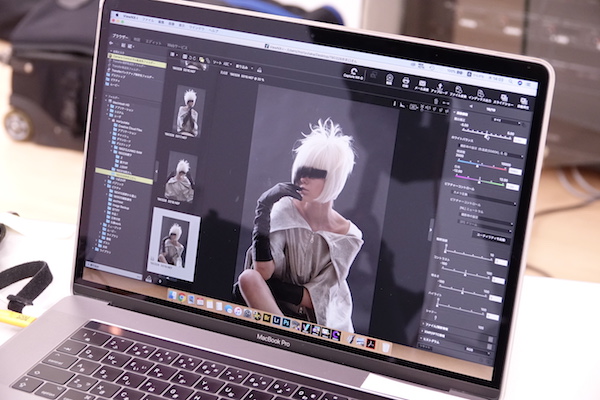This screenshot has height=400, width=600.
Task: Click the color temperature blue-red slider
Action: (483, 165)
